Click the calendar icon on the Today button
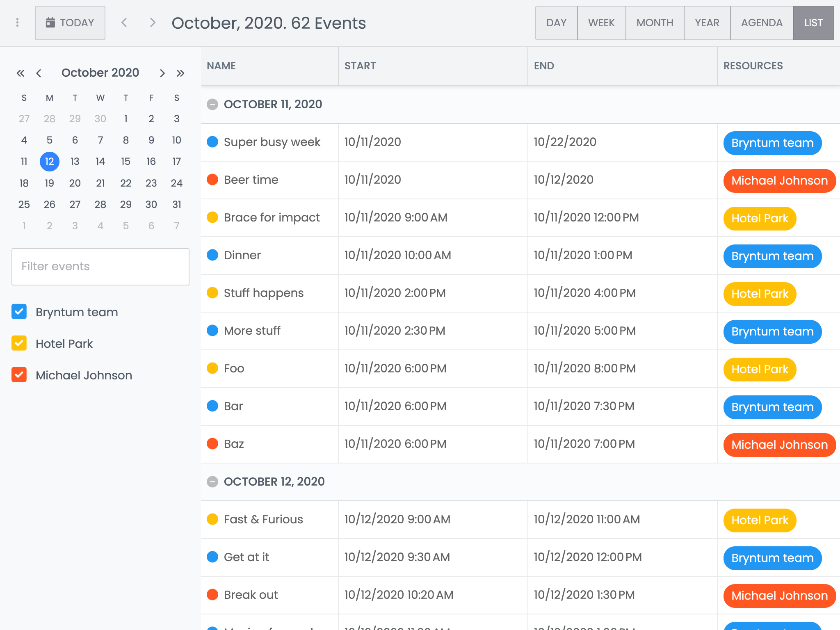Image resolution: width=840 pixels, height=630 pixels. (x=50, y=23)
